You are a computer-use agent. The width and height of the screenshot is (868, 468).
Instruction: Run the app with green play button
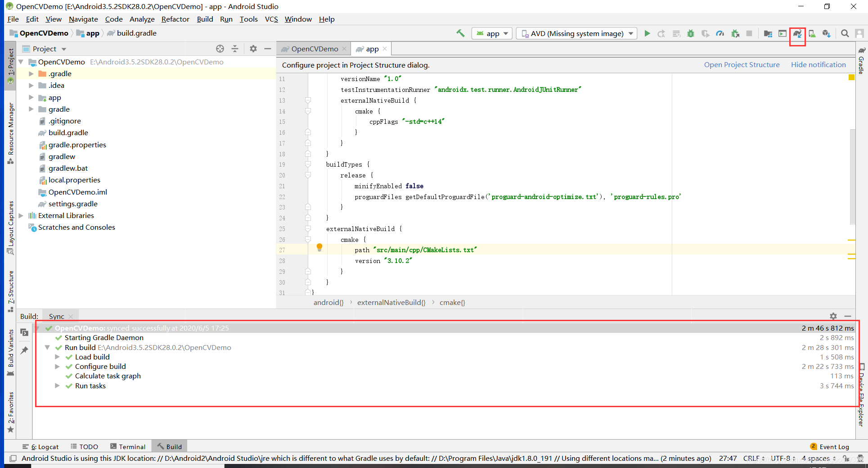pos(647,33)
